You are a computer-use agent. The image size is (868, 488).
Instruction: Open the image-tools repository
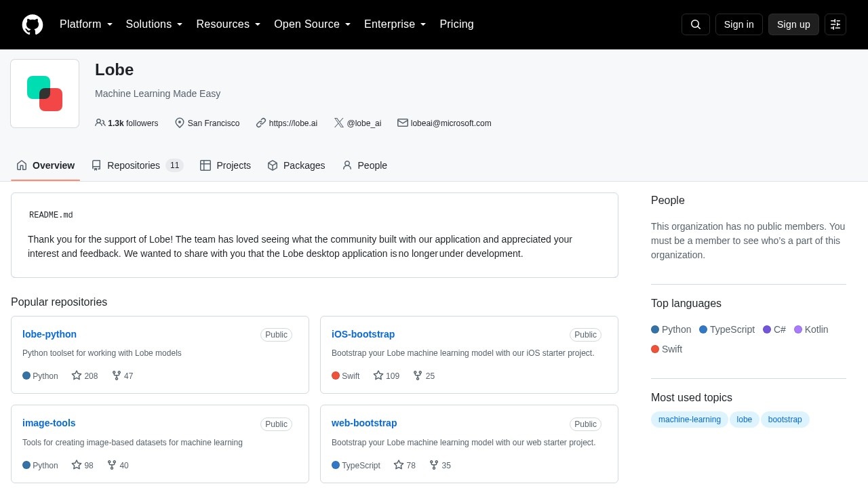(49, 423)
